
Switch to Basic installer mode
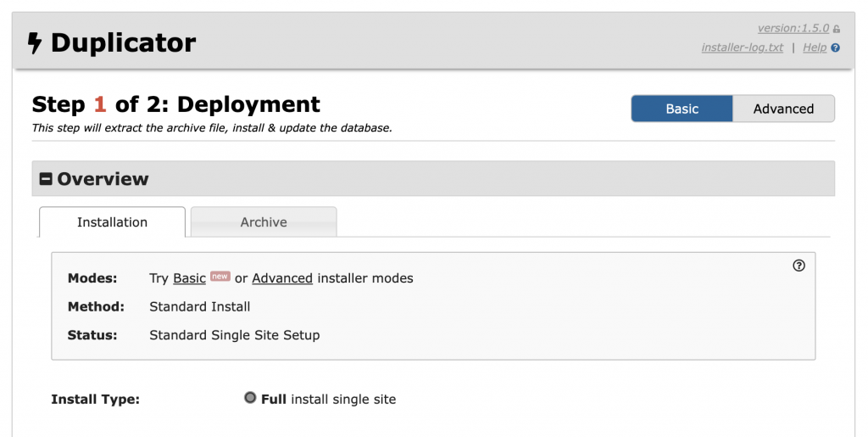682,109
